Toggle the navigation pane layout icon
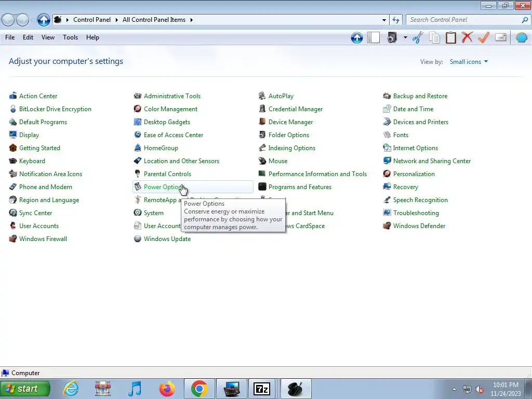 click(374, 37)
